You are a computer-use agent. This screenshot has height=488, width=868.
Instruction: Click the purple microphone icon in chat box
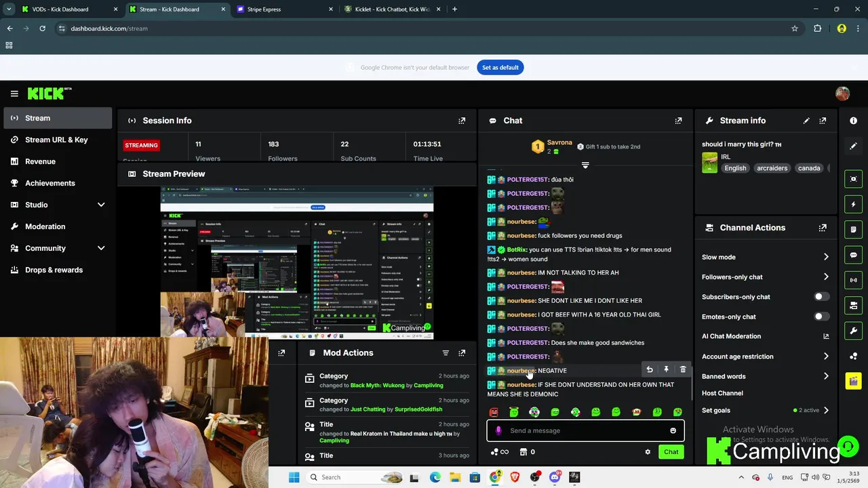pyautogui.click(x=498, y=430)
